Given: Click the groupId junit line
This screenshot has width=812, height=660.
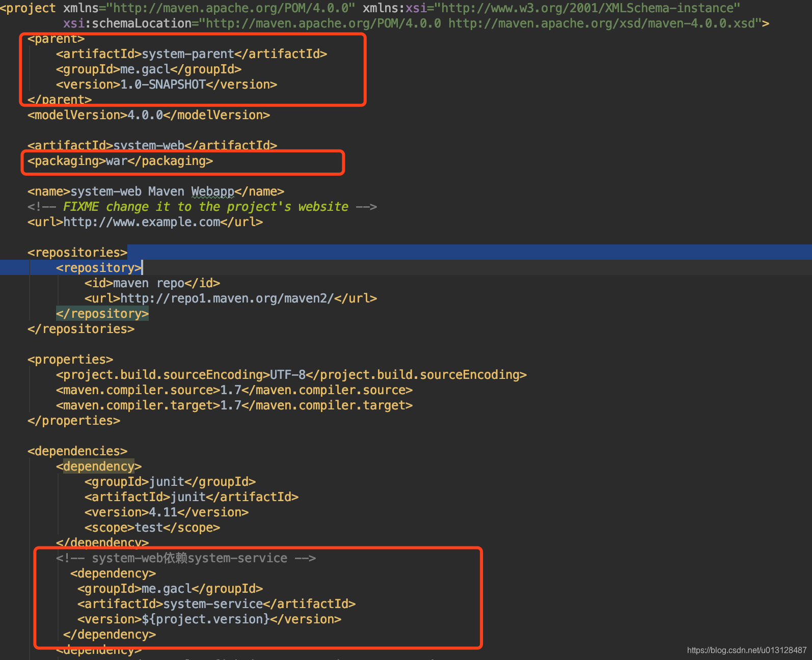Looking at the screenshot, I should [170, 482].
